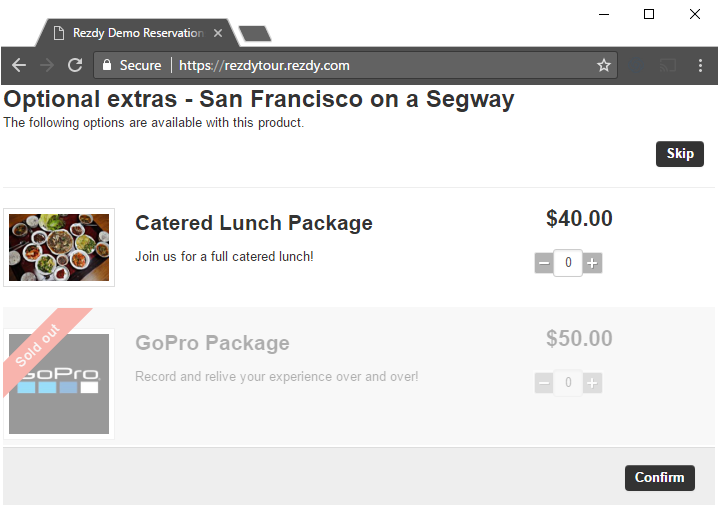Viewport: 718px width, 505px height.
Task: Click the browser forward arrow
Action: click(x=47, y=65)
